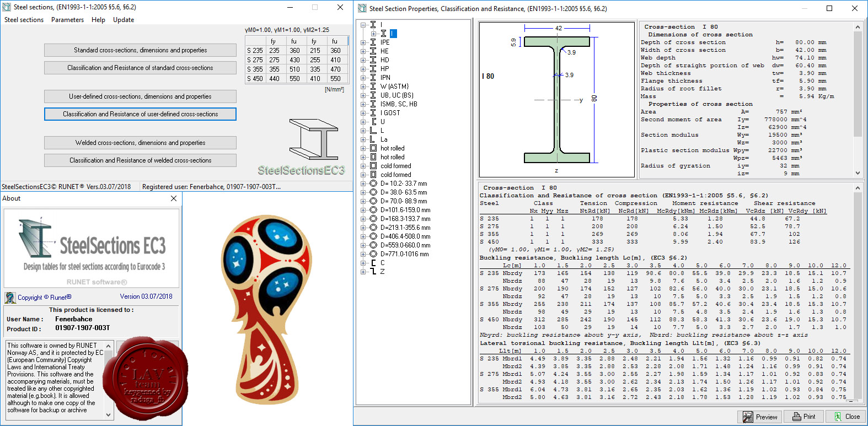
Task: Select the highlighted I child item
Action: click(x=393, y=34)
